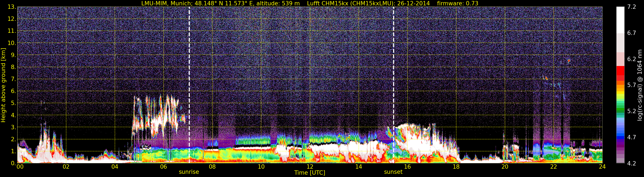644x177 pixels.
Task: Click the height tick label '1.'
Action: point(13,151)
